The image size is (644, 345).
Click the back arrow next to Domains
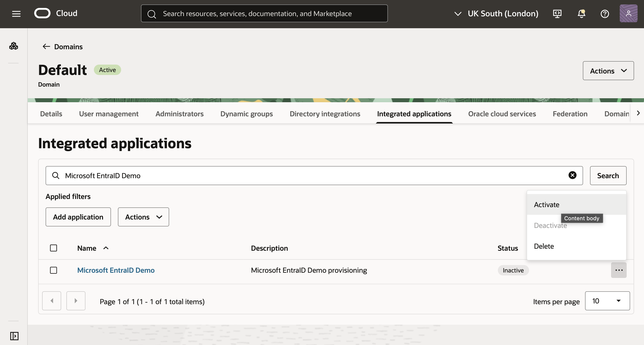tap(46, 47)
